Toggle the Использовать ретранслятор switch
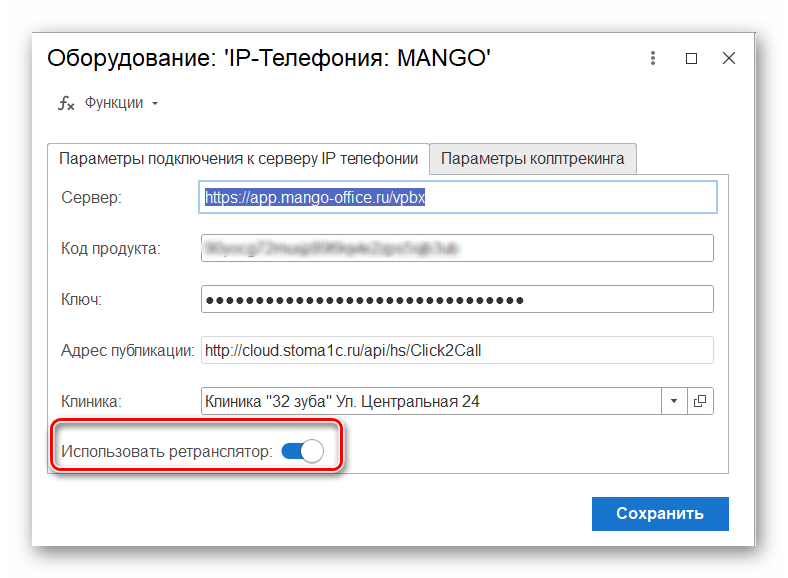 303,451
